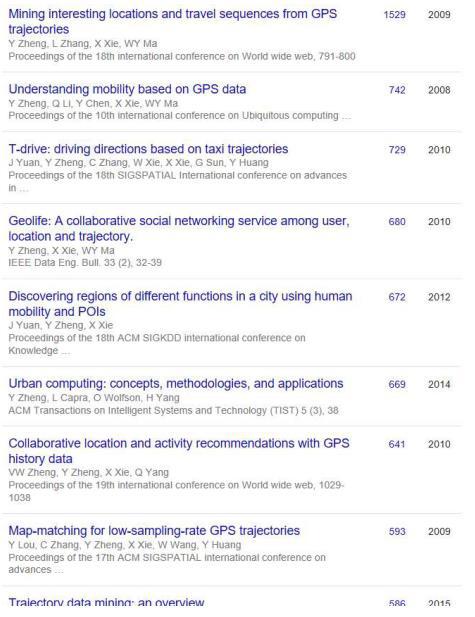Select year 2014 of Urban computing entry

(439, 384)
